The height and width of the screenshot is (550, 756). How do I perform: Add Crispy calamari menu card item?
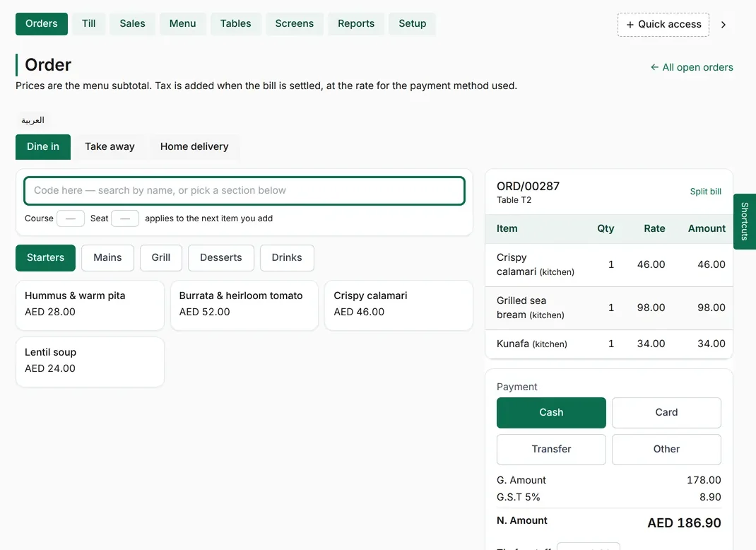click(398, 305)
